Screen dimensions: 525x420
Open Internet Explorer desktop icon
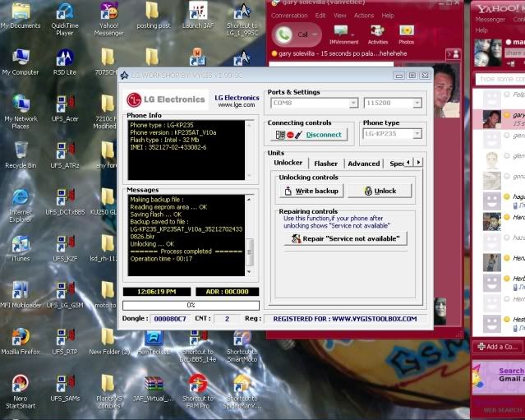tap(21, 205)
